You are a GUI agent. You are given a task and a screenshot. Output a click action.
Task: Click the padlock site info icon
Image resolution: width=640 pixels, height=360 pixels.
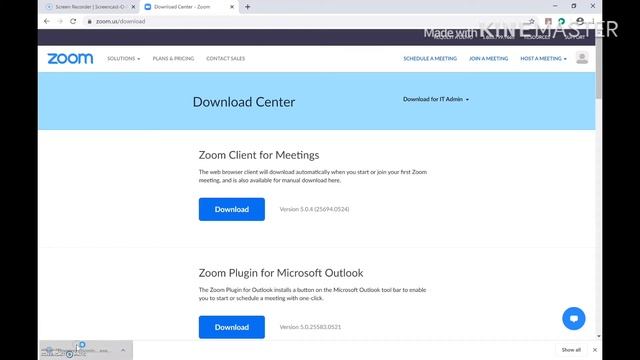point(89,21)
